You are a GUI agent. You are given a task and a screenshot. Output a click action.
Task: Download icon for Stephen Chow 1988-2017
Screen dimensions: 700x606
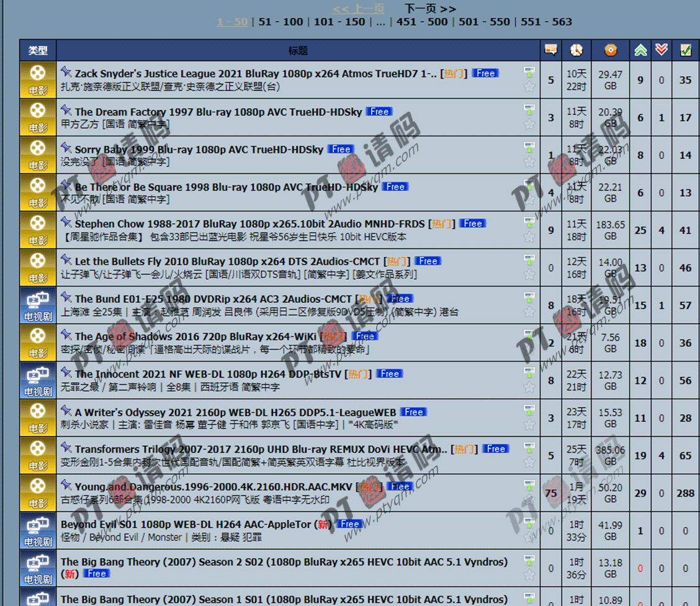(x=529, y=222)
